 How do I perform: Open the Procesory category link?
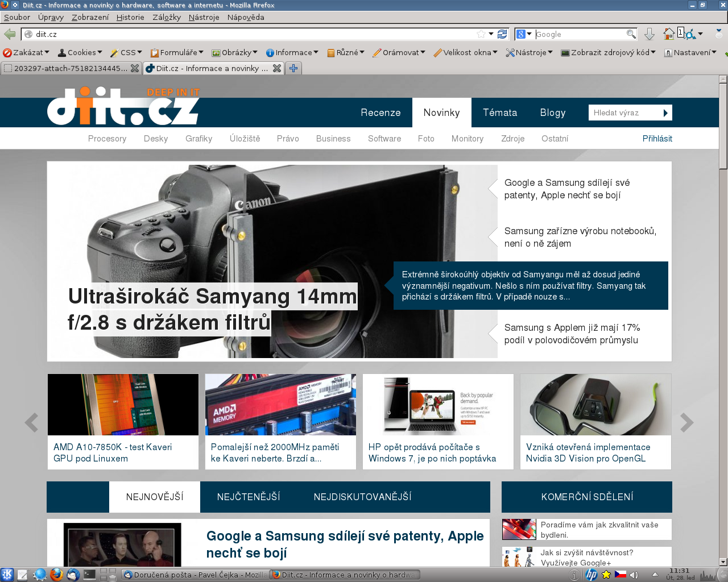pos(107,139)
